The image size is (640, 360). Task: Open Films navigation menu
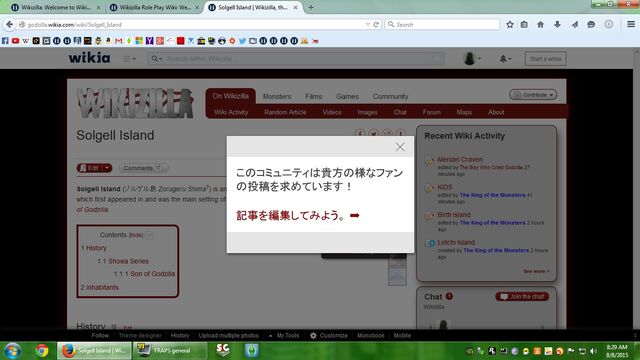click(313, 96)
